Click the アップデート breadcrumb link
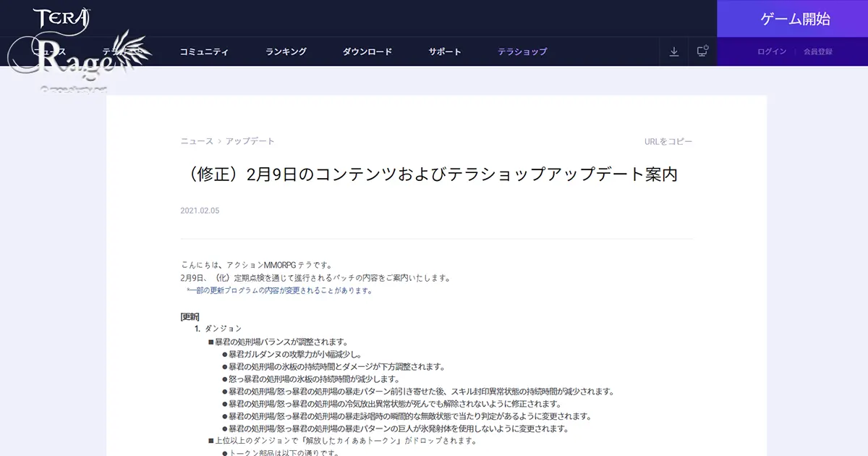 coord(252,141)
